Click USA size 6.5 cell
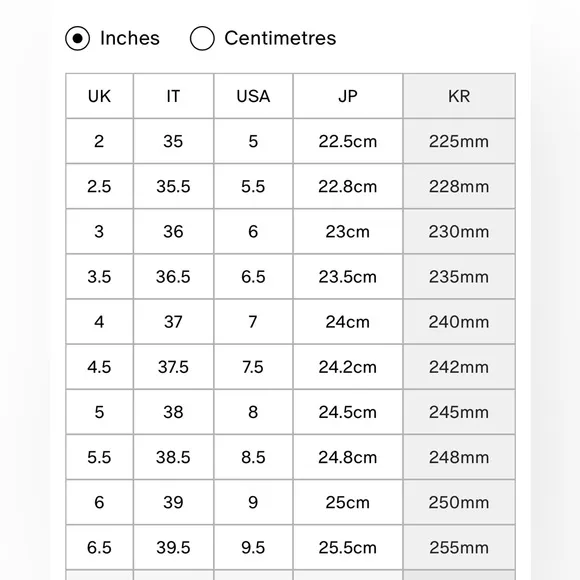This screenshot has width=580, height=580. pyautogui.click(x=253, y=277)
